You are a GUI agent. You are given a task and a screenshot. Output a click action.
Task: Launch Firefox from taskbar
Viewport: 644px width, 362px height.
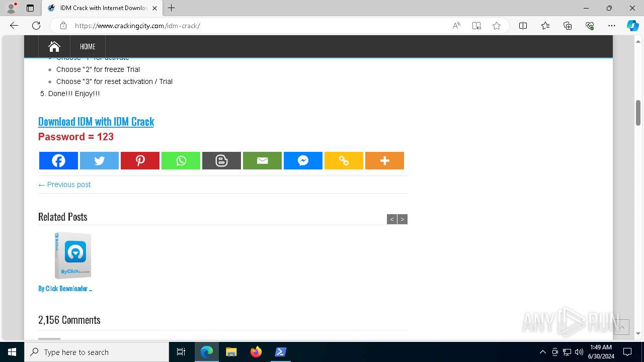[256, 352]
